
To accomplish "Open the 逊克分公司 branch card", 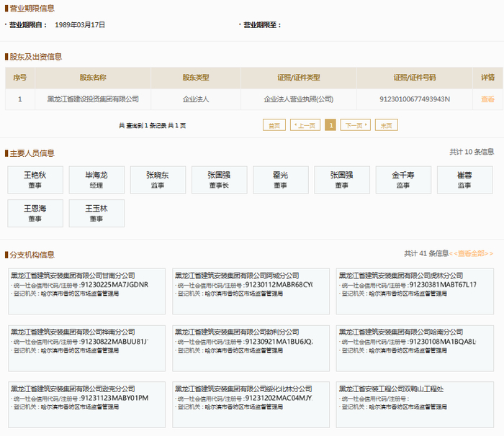I will [87, 404].
